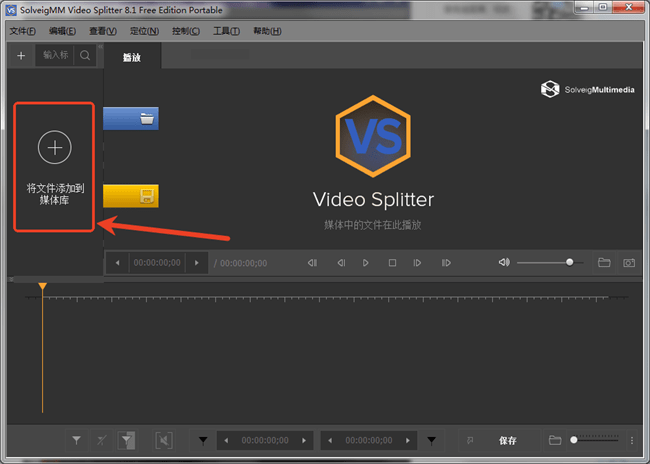
Task: Click the yellow save disk button
Action: 131,196
